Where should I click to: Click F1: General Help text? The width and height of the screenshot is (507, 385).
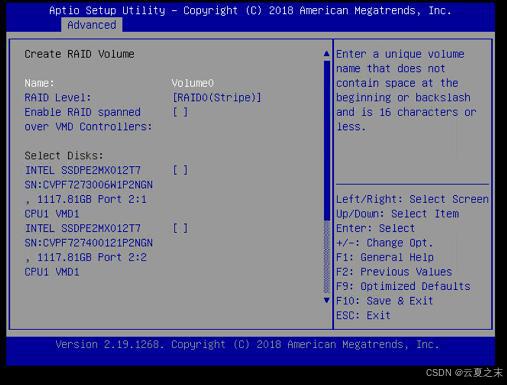[x=385, y=257]
